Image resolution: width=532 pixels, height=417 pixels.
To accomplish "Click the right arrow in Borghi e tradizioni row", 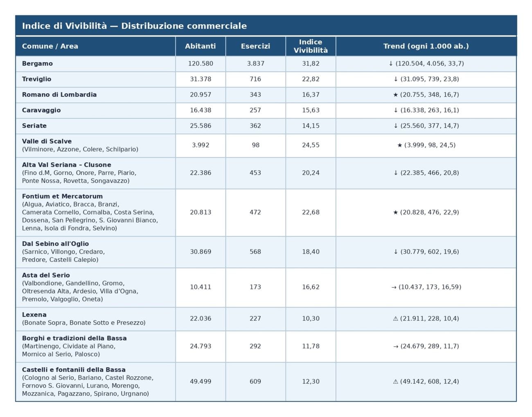I will click(x=395, y=346).
